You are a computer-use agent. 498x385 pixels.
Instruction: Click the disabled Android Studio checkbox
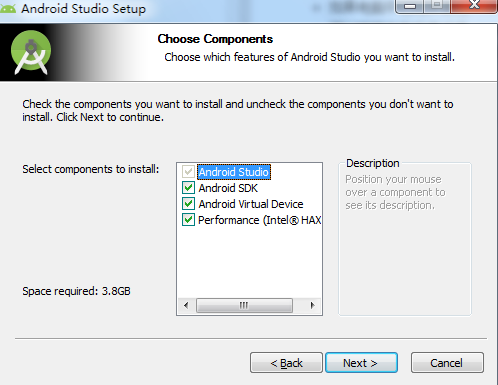coord(188,172)
